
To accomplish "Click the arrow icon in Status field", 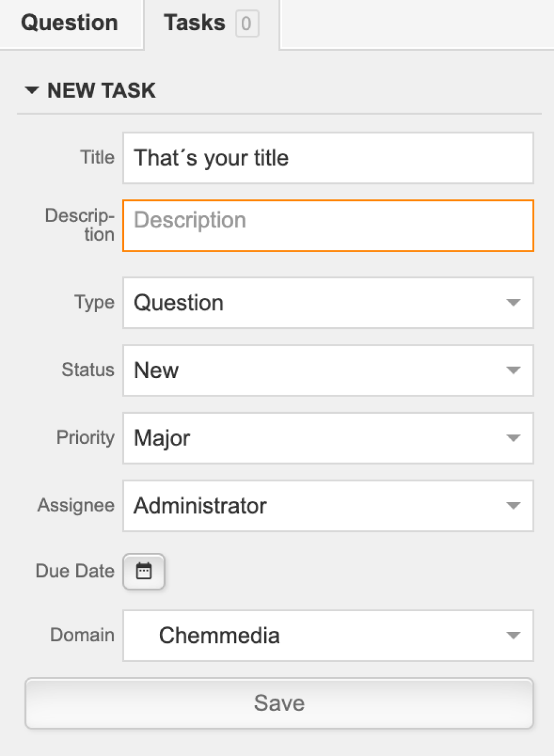I will (513, 370).
